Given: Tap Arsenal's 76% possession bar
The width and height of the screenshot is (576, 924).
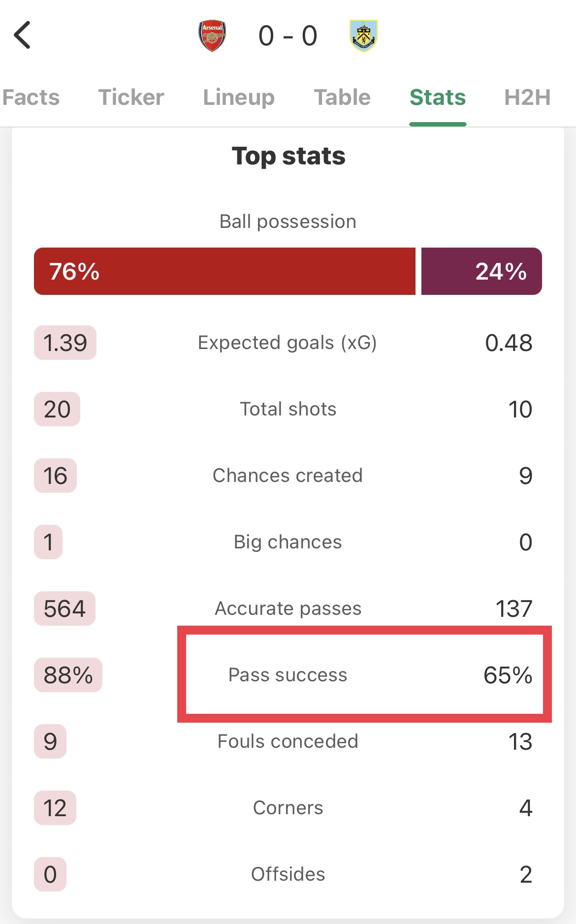Looking at the screenshot, I should [x=224, y=271].
